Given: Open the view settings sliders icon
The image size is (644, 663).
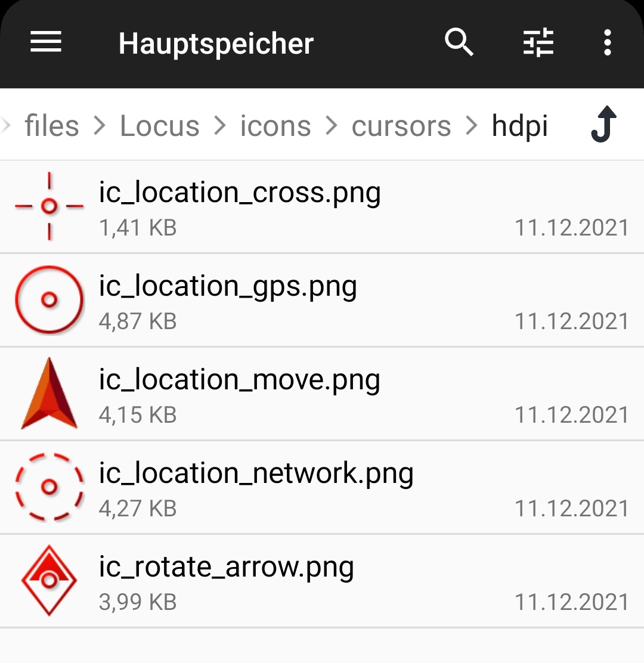Looking at the screenshot, I should coord(538,43).
